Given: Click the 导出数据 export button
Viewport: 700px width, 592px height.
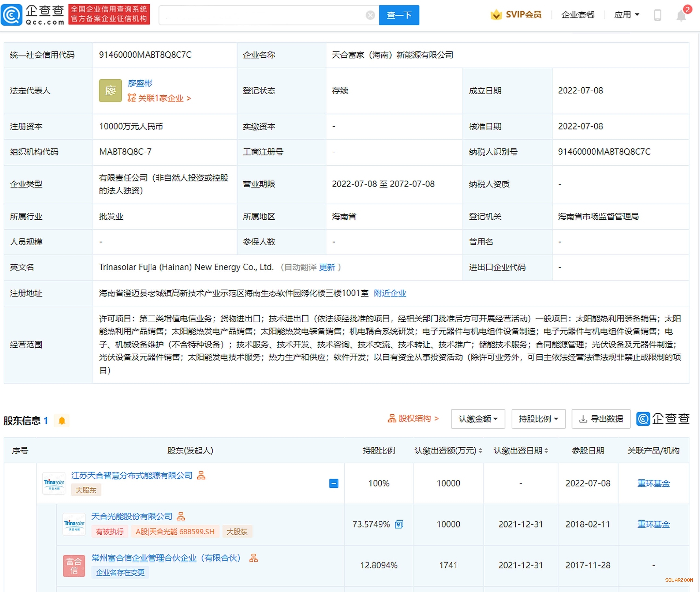Looking at the screenshot, I should [601, 418].
